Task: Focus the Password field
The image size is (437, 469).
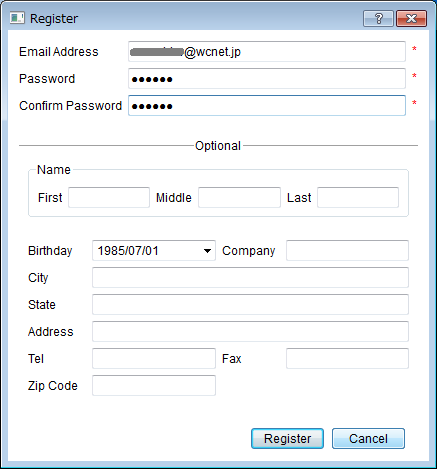Action: point(267,79)
